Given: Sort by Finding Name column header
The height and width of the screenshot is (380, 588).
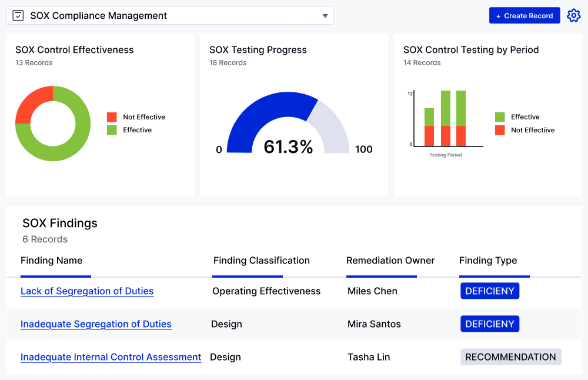Looking at the screenshot, I should 52,261.
